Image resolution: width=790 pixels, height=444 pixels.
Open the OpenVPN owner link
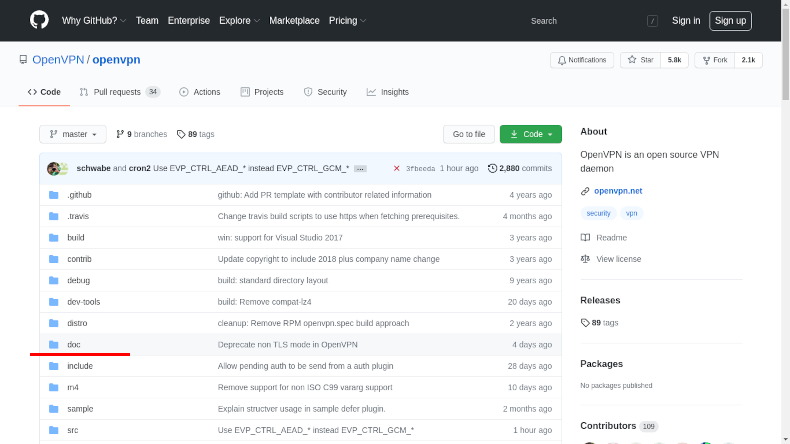click(x=58, y=59)
